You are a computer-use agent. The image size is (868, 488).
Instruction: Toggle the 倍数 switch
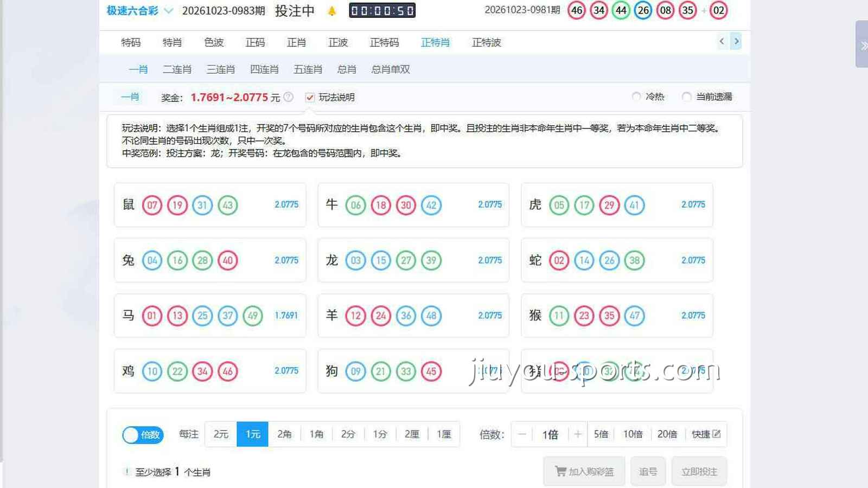[x=143, y=435]
